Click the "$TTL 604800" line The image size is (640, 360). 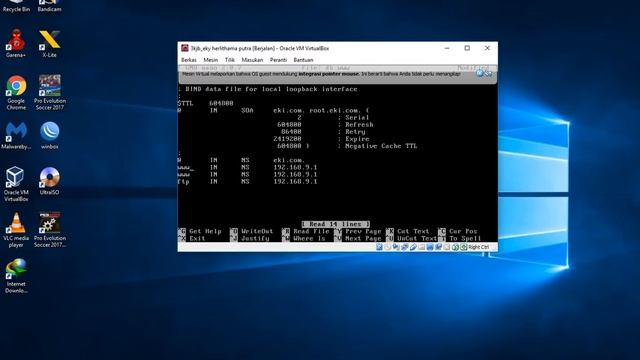[206, 103]
